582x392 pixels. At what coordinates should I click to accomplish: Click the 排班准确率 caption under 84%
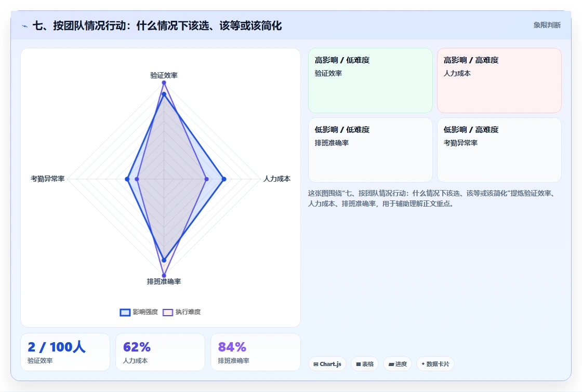(233, 360)
